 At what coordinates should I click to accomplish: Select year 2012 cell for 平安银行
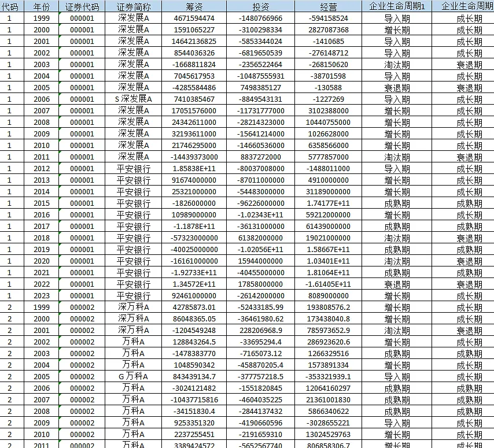tap(41, 168)
